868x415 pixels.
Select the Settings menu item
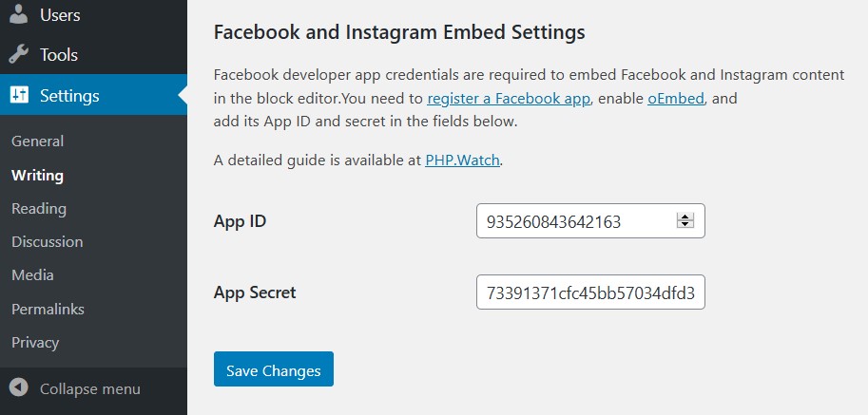pyautogui.click(x=93, y=95)
